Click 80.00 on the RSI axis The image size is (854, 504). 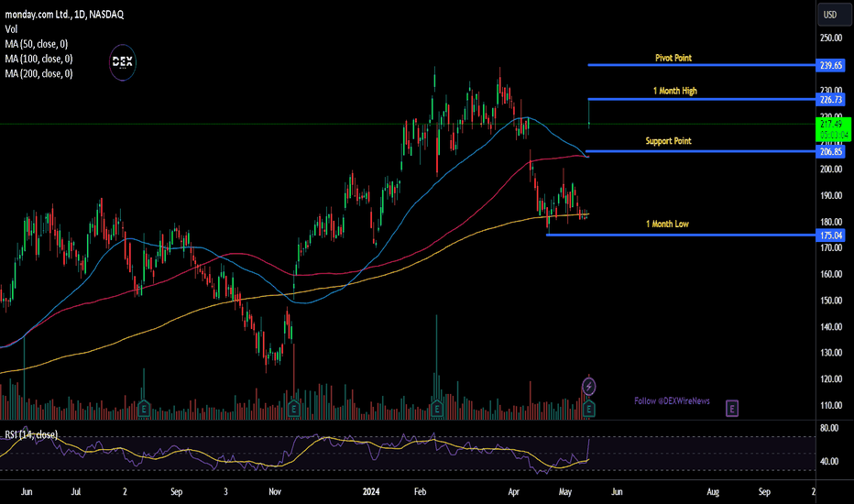point(829,428)
